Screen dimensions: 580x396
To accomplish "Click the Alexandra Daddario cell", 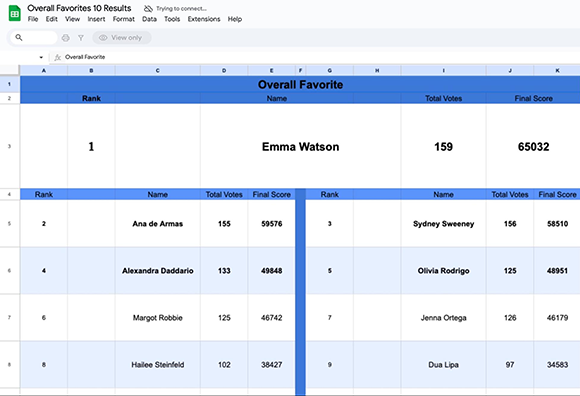I will click(x=158, y=271).
